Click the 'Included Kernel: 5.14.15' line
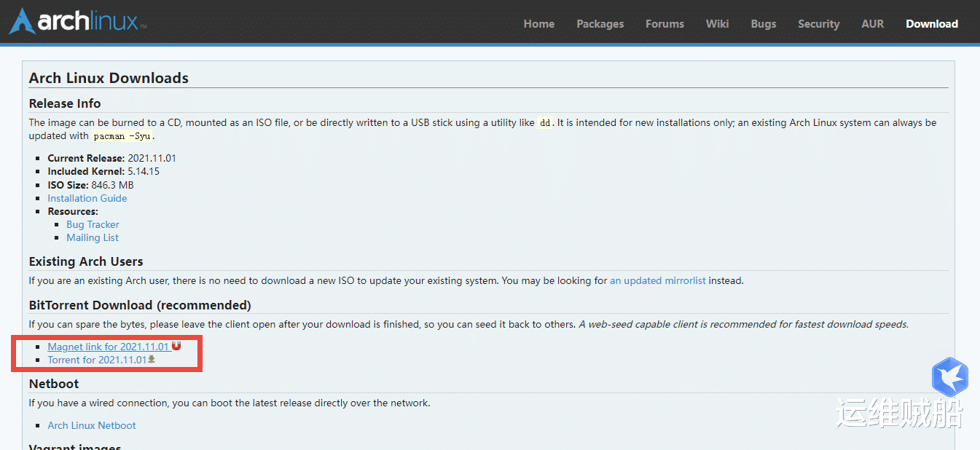 pyautogui.click(x=103, y=171)
